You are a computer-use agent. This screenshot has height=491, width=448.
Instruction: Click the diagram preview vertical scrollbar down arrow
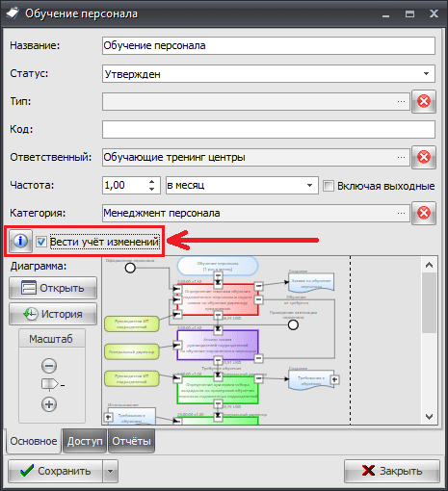click(x=429, y=417)
